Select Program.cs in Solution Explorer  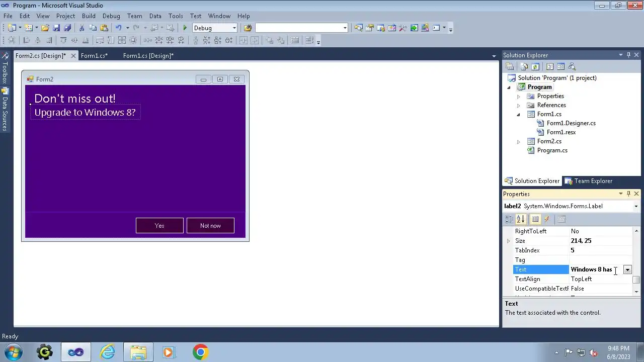pos(552,150)
